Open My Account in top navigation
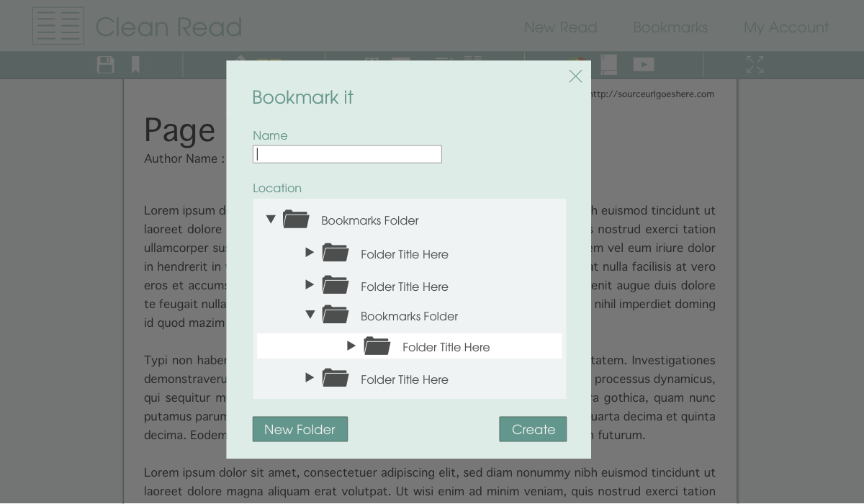Image resolution: width=864 pixels, height=504 pixels. [x=786, y=27]
